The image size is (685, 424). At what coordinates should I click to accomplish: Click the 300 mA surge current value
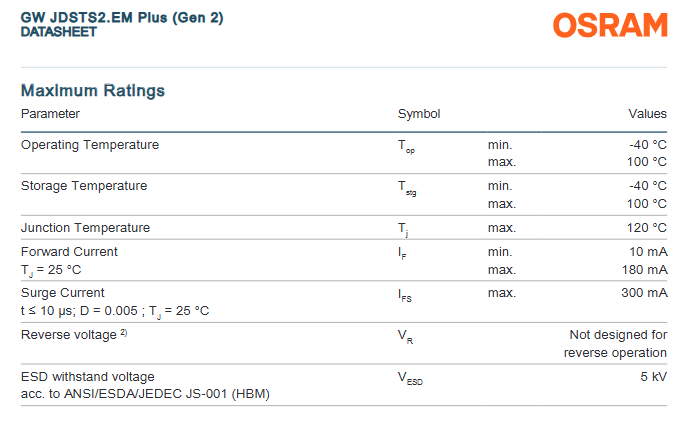pos(644,293)
